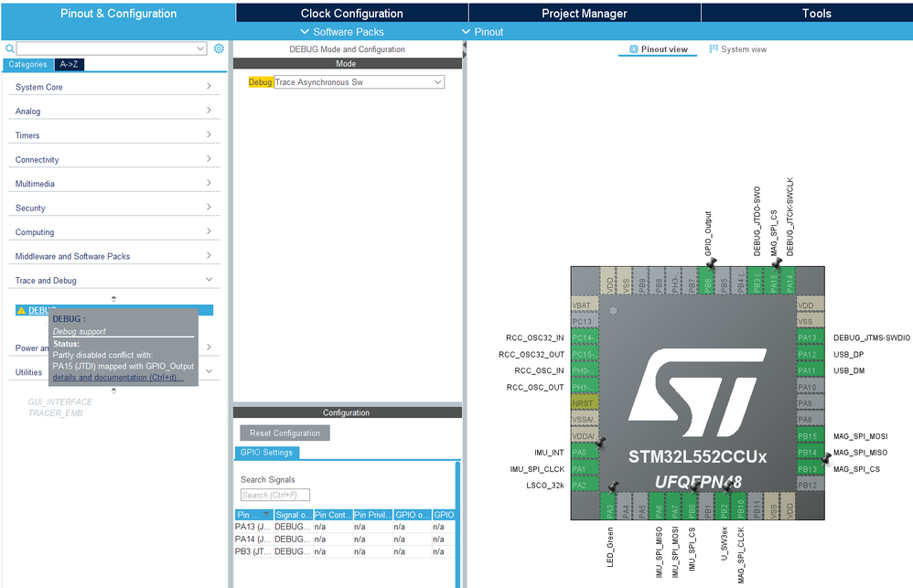913x588 pixels.
Task: Click the Search Signals input field
Action: [274, 495]
